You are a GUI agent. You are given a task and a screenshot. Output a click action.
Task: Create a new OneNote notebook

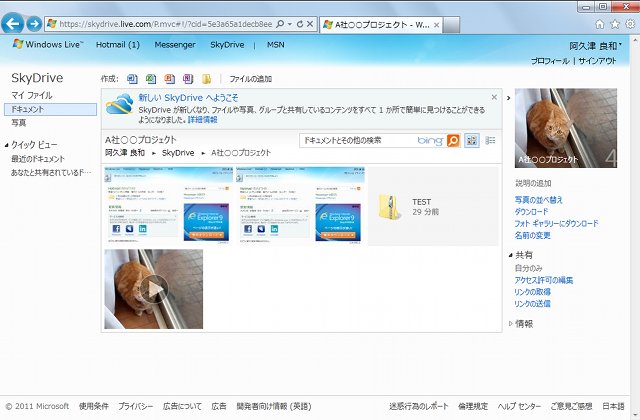click(188, 79)
